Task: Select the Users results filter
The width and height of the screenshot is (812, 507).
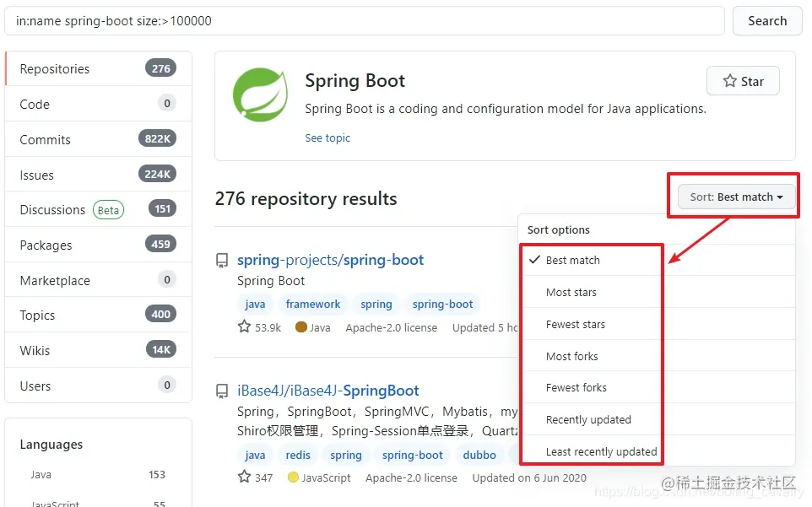Action: point(99,386)
